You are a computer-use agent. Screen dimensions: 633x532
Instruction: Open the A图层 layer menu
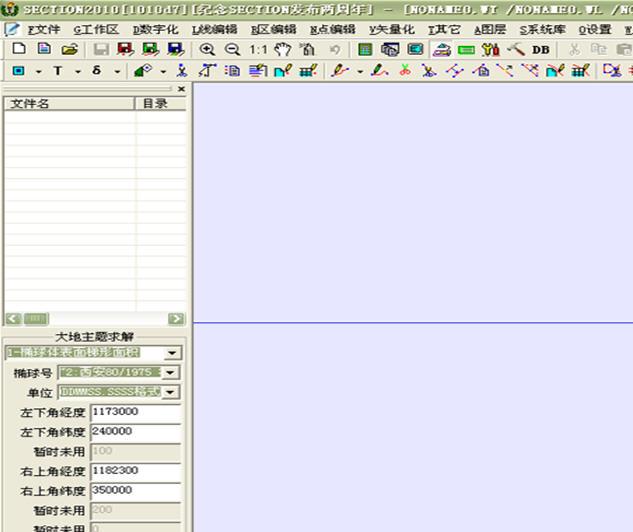tap(490, 30)
